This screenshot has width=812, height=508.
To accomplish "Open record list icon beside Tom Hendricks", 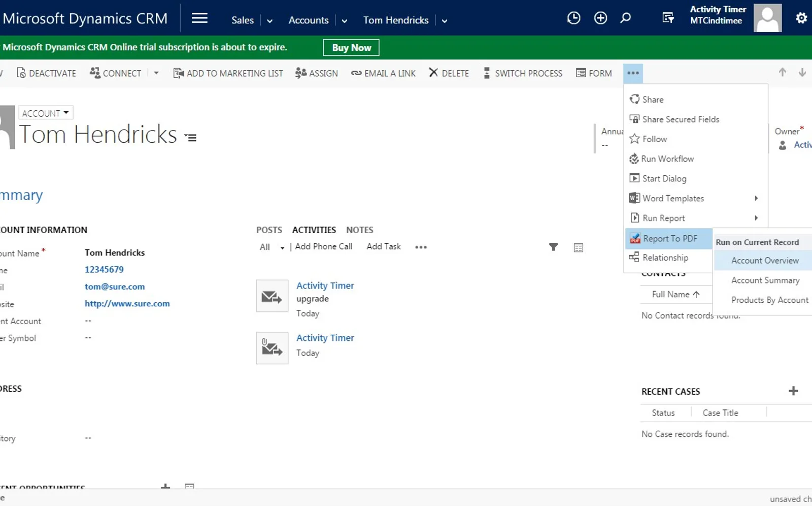I will pos(190,137).
